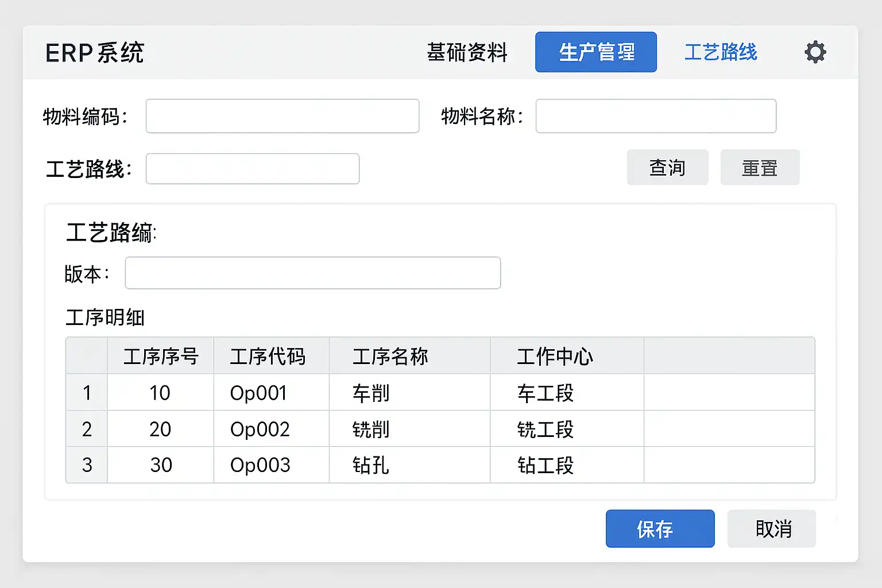
Task: Click the 重置 button
Action: (759, 168)
